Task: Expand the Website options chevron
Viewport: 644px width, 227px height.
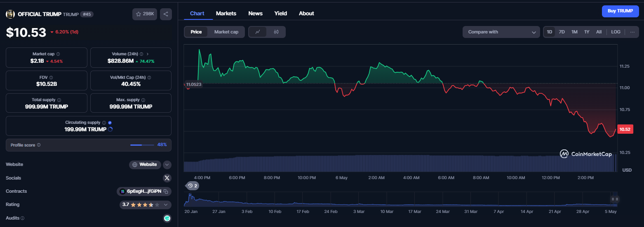Action: click(167, 165)
